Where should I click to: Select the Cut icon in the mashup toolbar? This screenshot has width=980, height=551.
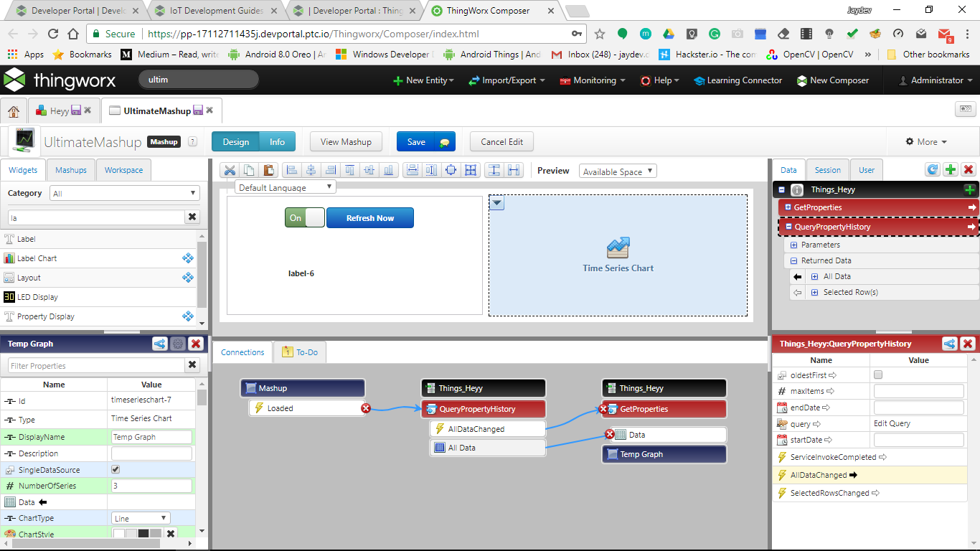(230, 171)
